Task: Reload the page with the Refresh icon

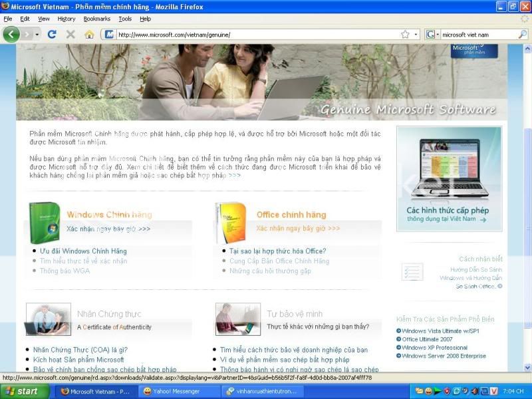Action: 52,35
